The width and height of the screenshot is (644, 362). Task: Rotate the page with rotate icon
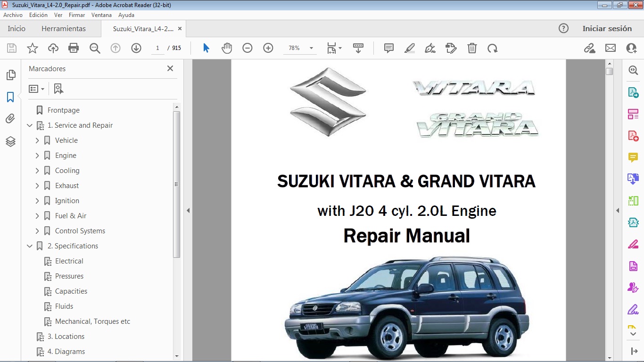coord(493,48)
